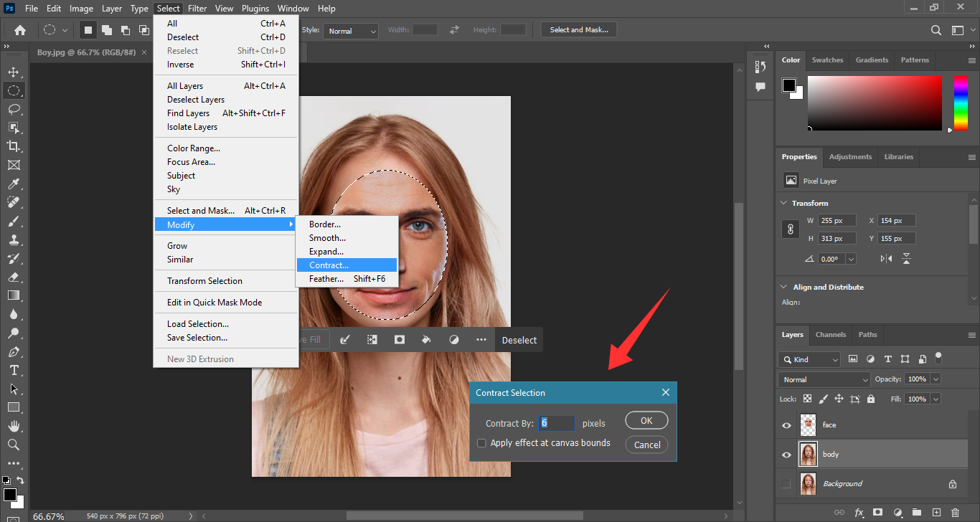Collapse the Transform section
980x522 pixels.
coord(783,204)
